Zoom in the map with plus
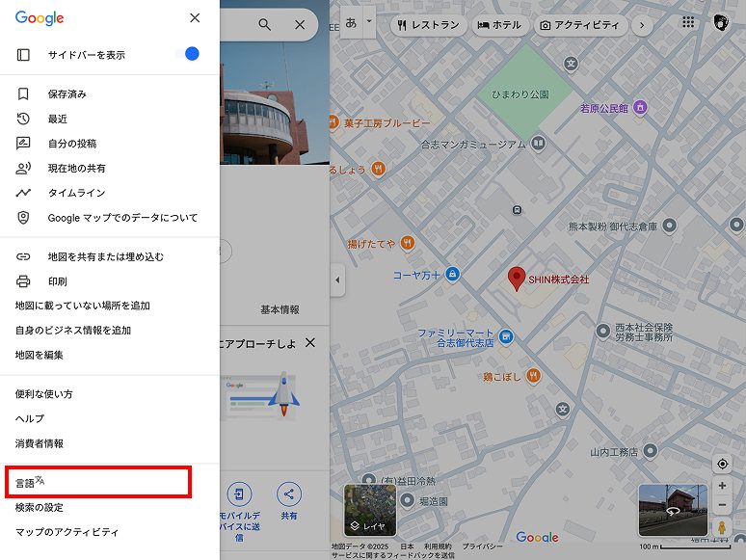Viewport: 746px width, 560px height. coord(722,486)
